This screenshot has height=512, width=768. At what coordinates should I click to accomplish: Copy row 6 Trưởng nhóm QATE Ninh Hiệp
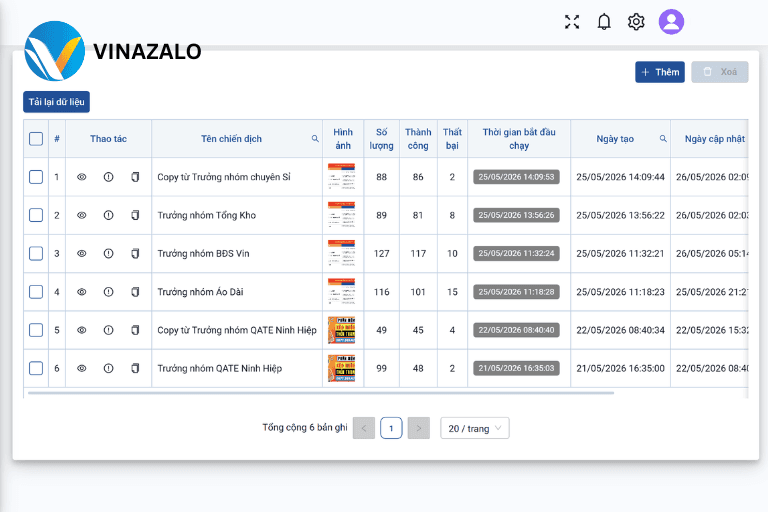pos(135,368)
